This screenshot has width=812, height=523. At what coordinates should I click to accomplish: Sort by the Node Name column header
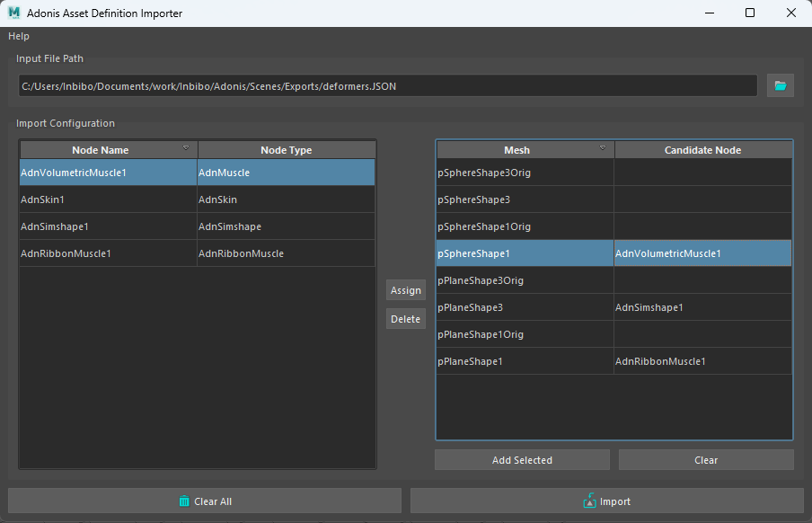point(109,150)
